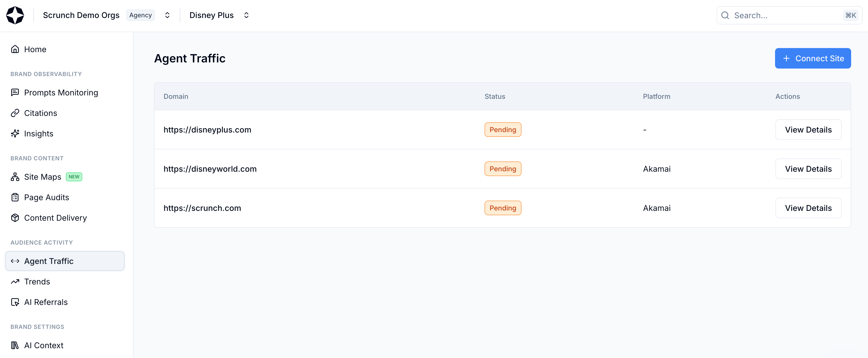Image resolution: width=868 pixels, height=358 pixels.
Task: Click the AUDIENCE ACTIVITY section label
Action: [42, 243]
